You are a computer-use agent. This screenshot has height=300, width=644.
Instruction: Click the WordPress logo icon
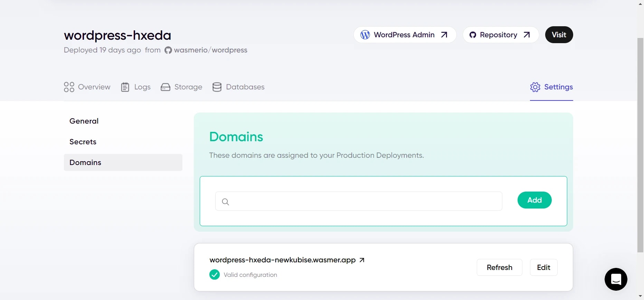[365, 35]
